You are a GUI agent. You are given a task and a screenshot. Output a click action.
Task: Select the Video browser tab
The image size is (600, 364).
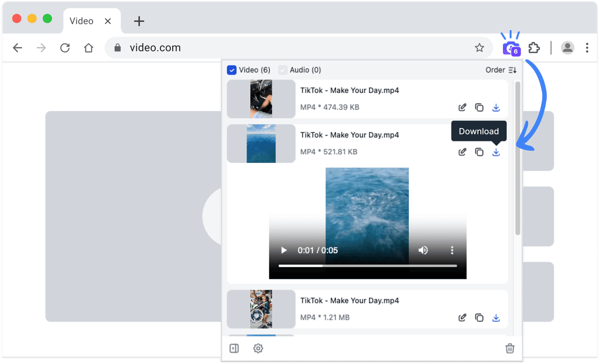coord(81,21)
